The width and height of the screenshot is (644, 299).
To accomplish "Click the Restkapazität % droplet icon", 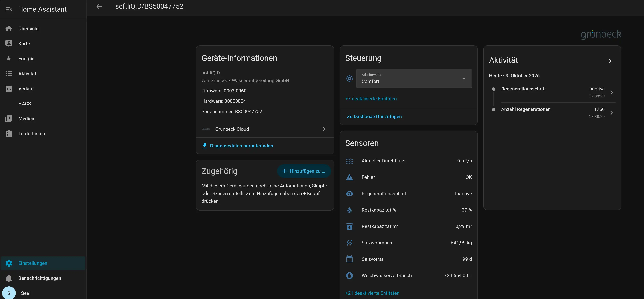I will 349,210.
